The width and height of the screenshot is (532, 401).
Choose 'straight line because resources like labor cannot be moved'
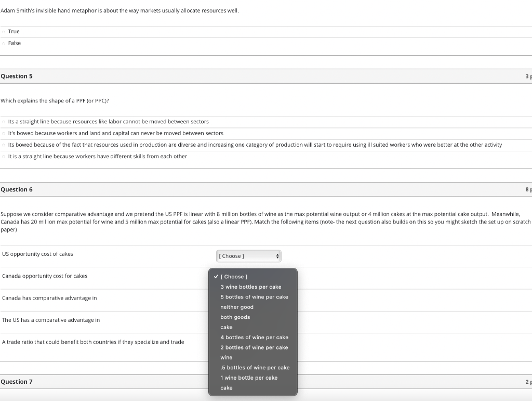coord(4,122)
